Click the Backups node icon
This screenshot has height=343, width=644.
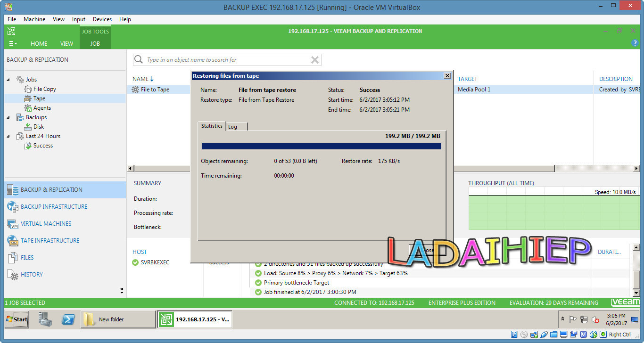[x=20, y=117]
